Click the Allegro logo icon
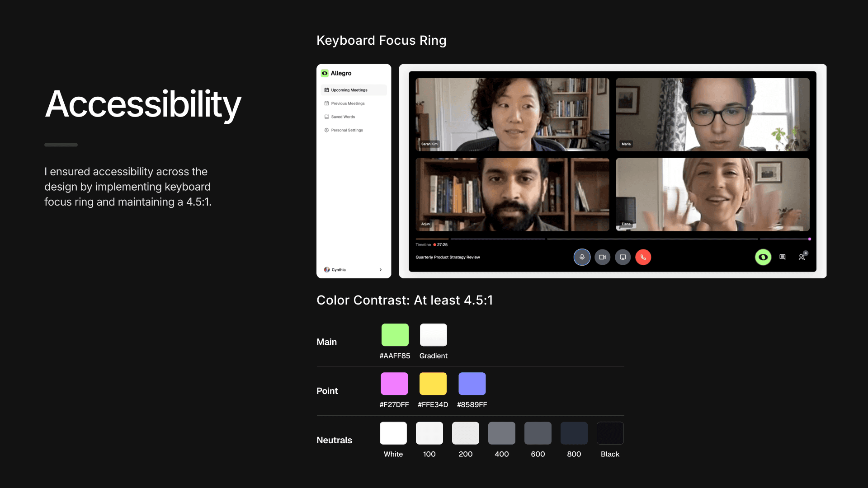868x488 pixels. [325, 73]
